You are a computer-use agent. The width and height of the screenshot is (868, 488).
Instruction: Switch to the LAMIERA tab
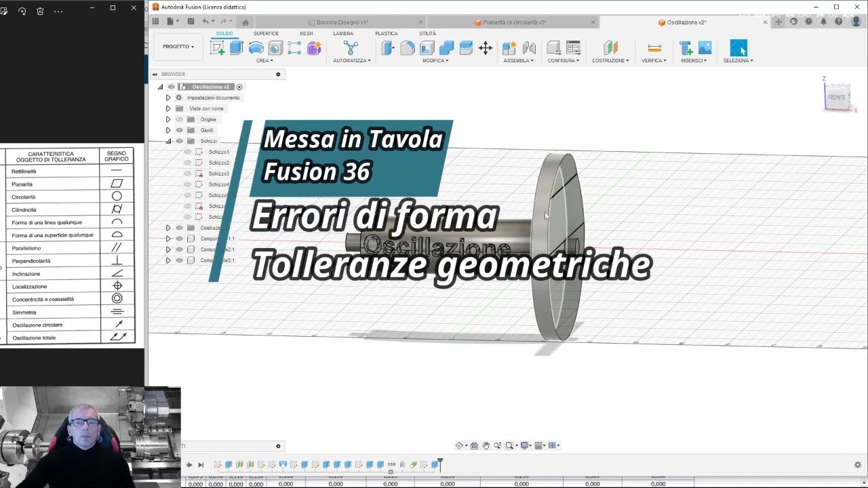click(343, 33)
